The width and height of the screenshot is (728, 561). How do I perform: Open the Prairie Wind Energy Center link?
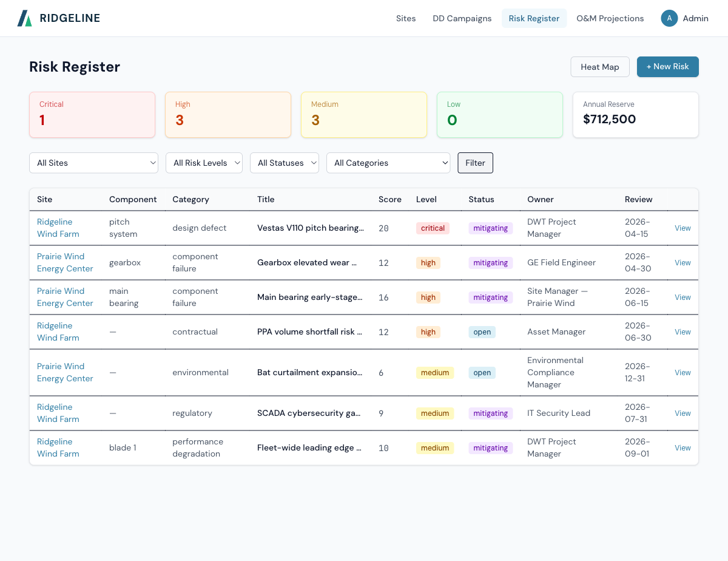(x=65, y=262)
